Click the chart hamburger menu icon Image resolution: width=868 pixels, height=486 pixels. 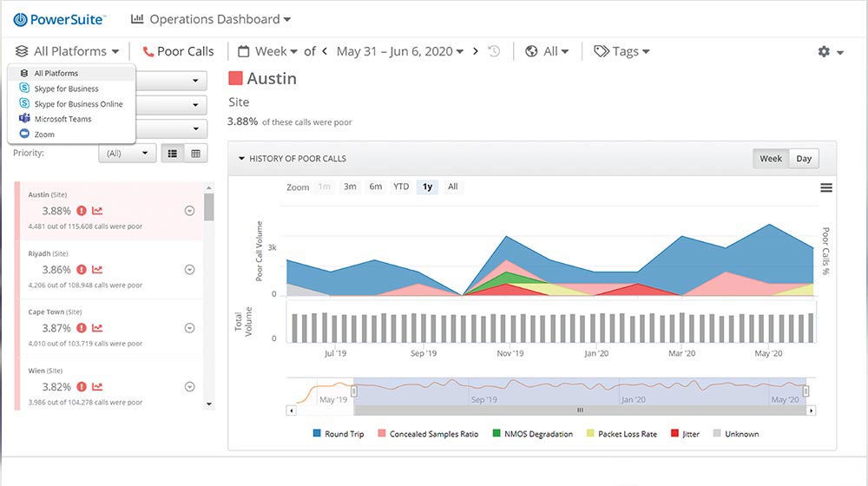coord(825,187)
